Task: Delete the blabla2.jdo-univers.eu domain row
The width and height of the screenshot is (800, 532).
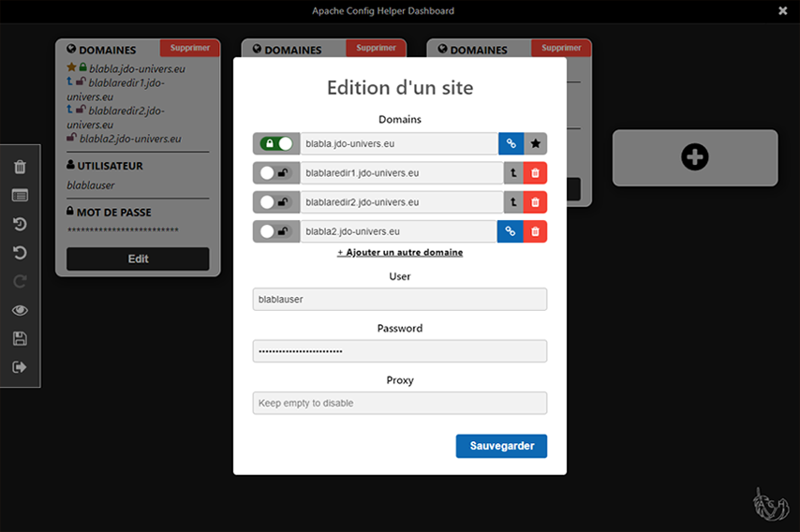Action: pos(535,231)
